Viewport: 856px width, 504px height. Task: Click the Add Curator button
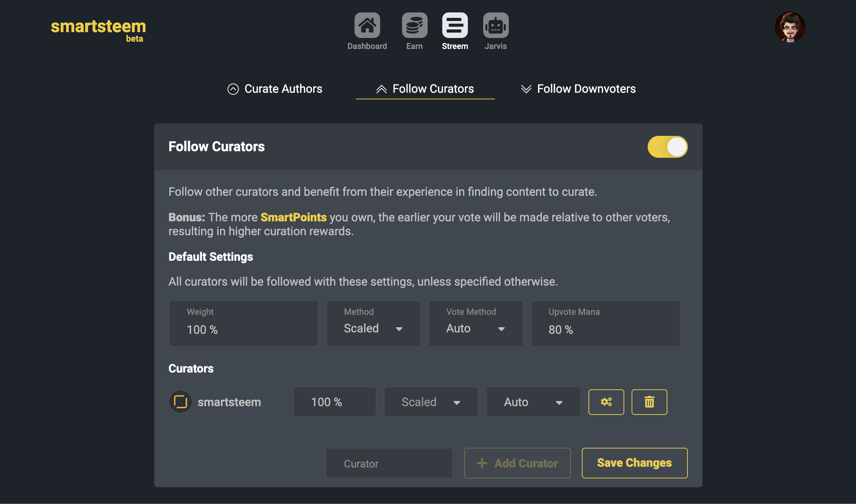[x=517, y=463]
